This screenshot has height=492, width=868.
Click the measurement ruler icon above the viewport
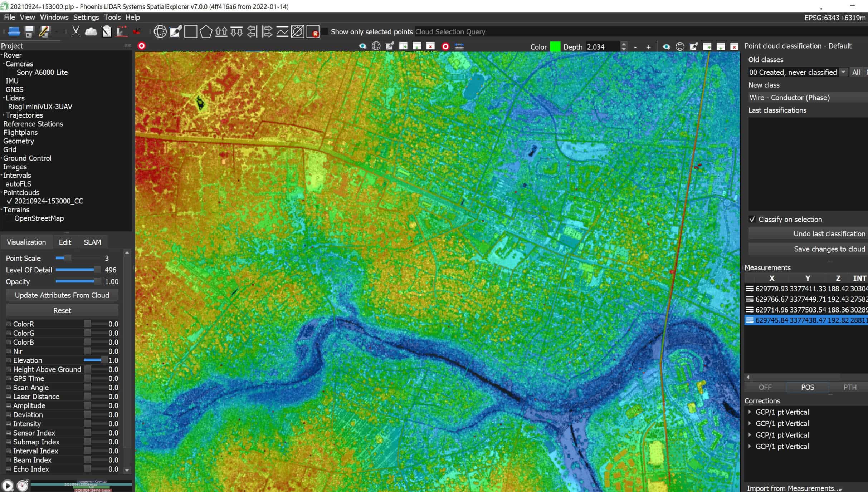click(x=459, y=46)
